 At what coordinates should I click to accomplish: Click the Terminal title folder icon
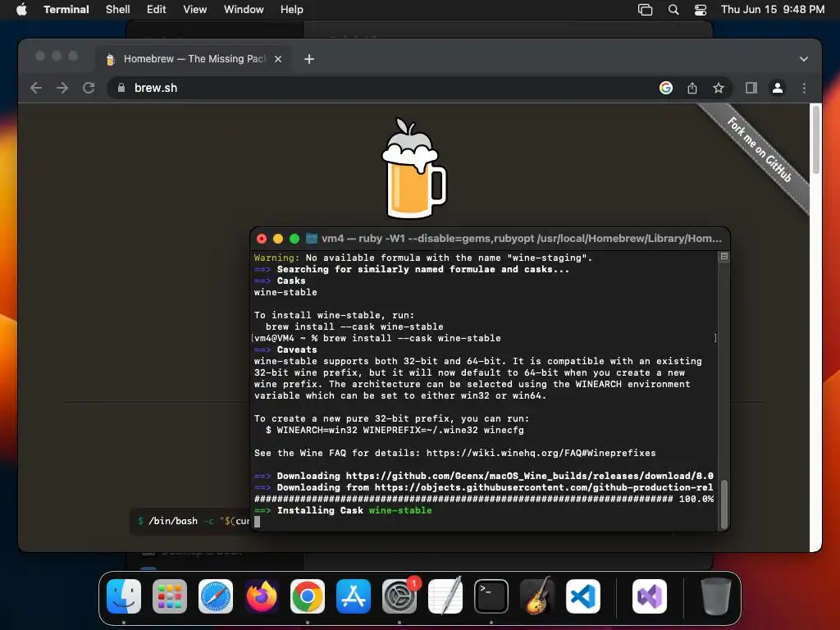(311, 239)
